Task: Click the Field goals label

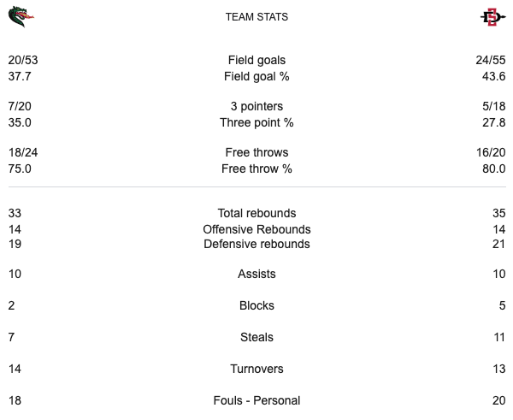Action: pyautogui.click(x=256, y=60)
